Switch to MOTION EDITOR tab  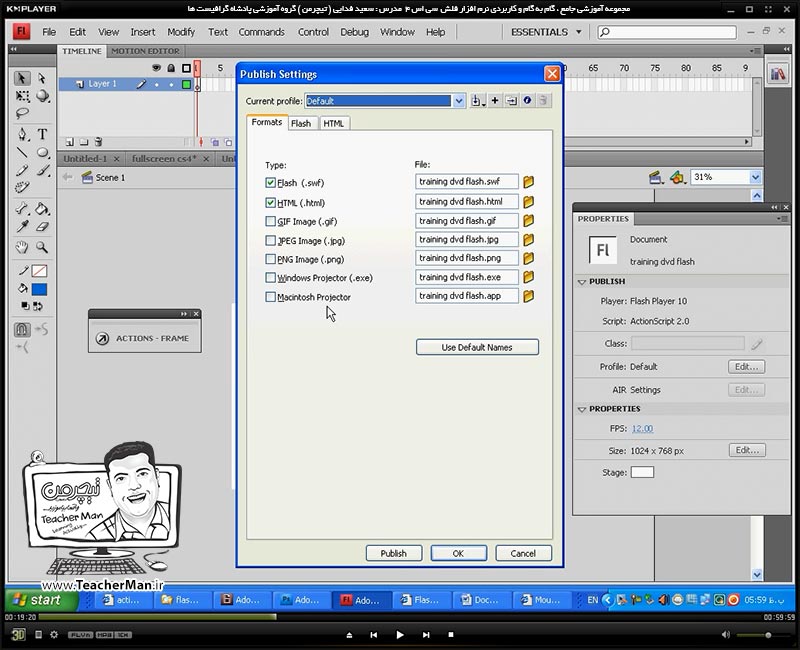coord(145,51)
